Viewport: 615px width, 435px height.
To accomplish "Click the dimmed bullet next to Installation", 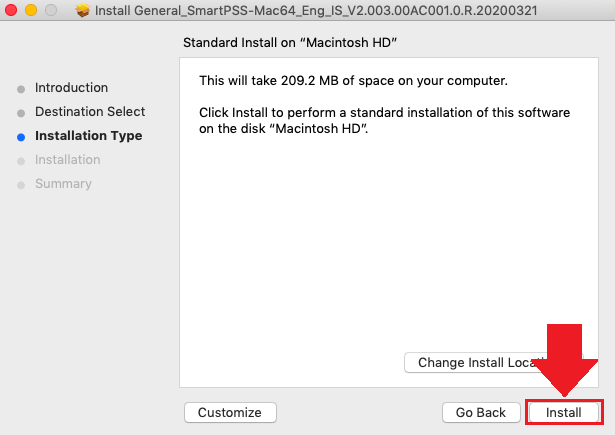I will pyautogui.click(x=21, y=161).
